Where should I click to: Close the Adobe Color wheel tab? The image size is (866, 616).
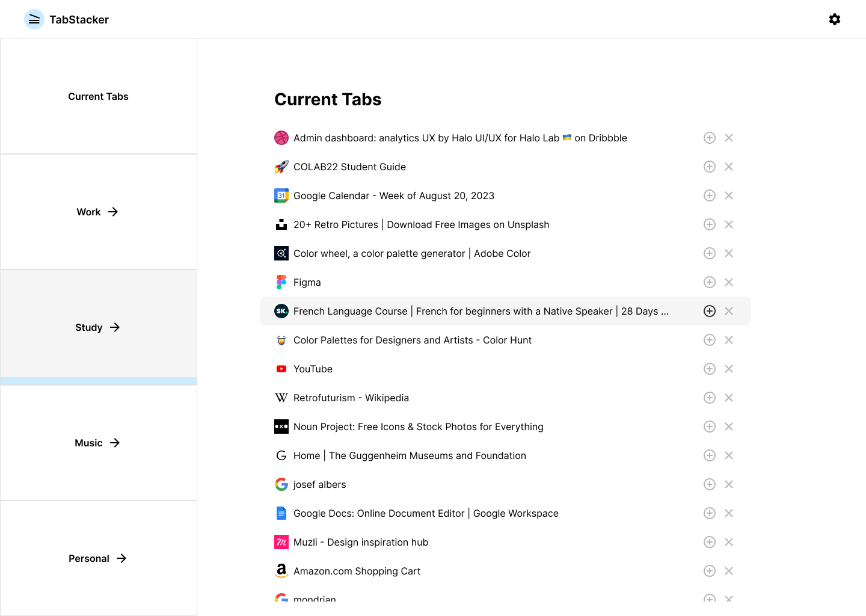[729, 253]
